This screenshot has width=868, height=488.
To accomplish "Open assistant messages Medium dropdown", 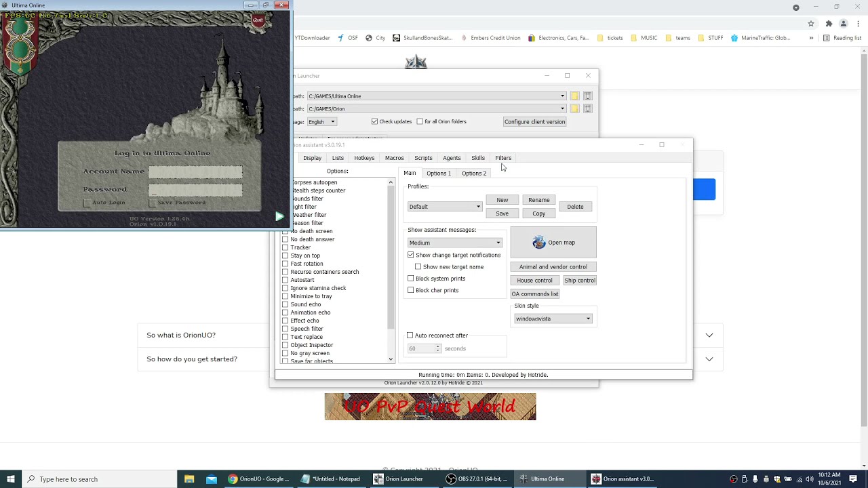I will 454,243.
